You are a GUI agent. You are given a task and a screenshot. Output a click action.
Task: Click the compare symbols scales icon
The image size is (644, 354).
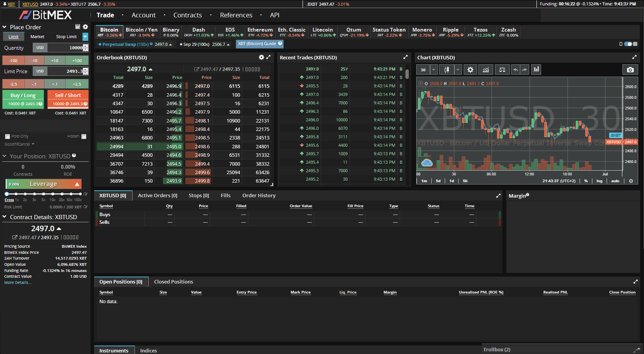[x=502, y=70]
